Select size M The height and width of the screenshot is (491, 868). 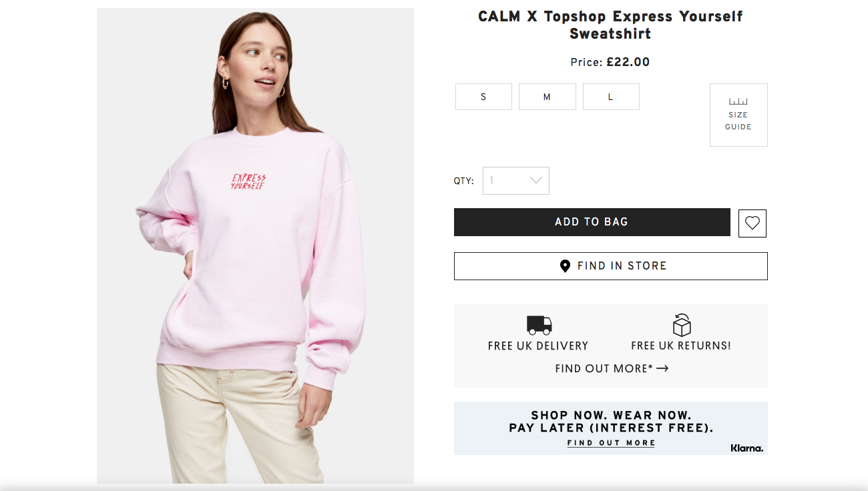click(547, 97)
